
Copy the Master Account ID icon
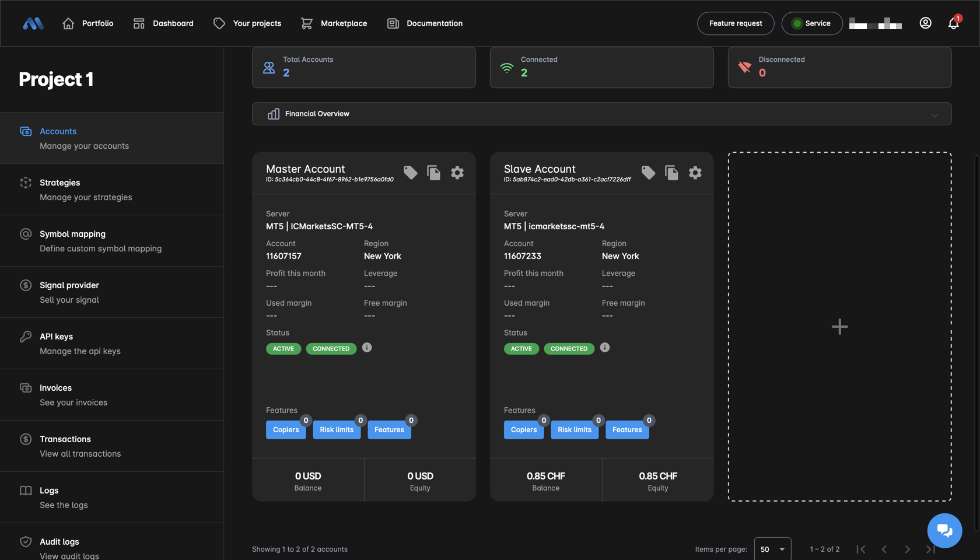433,173
